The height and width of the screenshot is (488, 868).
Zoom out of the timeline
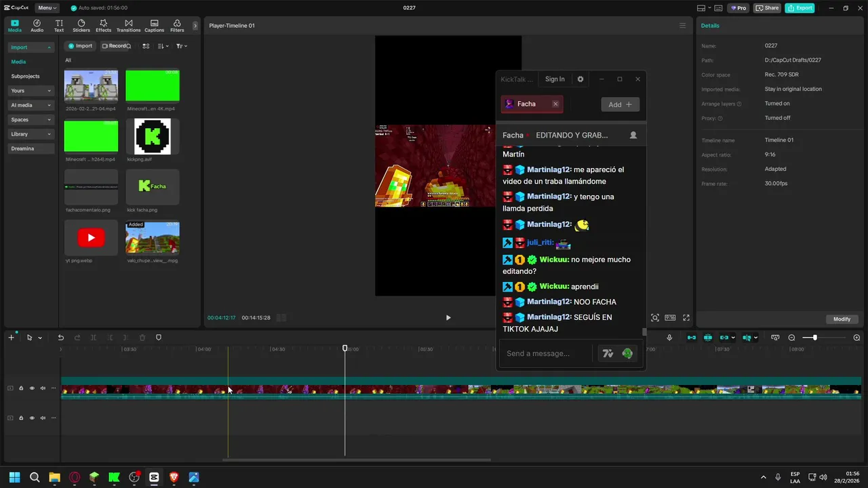[791, 338]
